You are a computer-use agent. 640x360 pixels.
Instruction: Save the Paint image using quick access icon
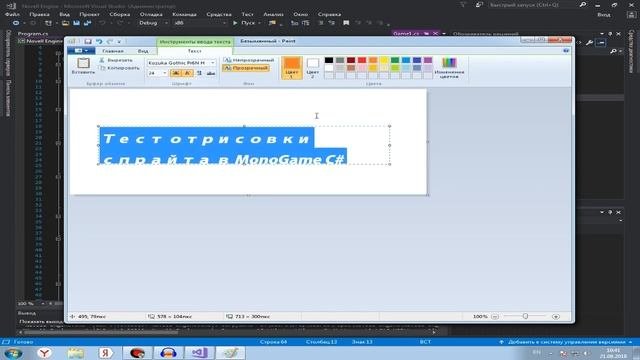[88, 41]
